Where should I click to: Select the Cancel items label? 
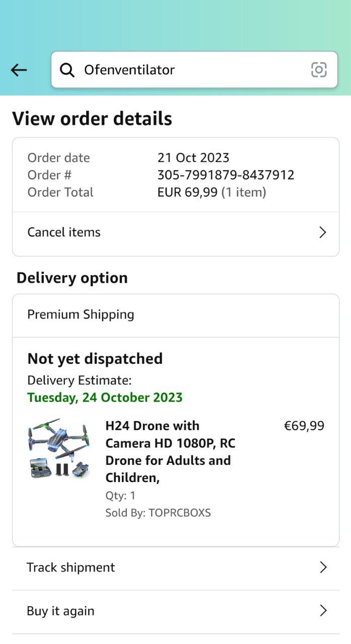[64, 232]
